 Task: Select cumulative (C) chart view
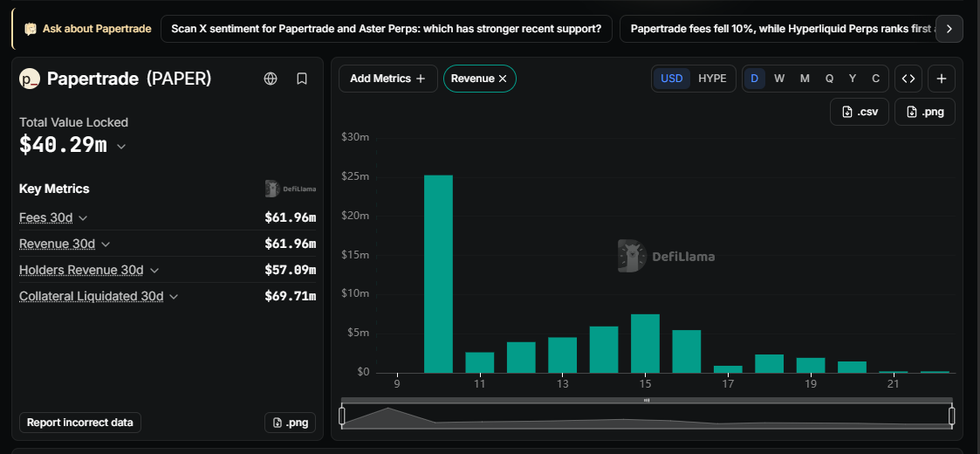click(x=875, y=79)
